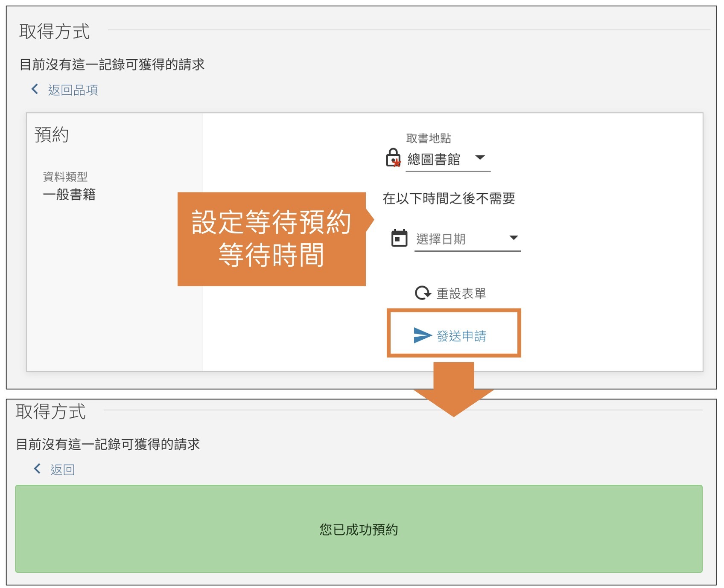Click the lock icon next to 總圖書館
The width and height of the screenshot is (724, 588).
click(393, 158)
